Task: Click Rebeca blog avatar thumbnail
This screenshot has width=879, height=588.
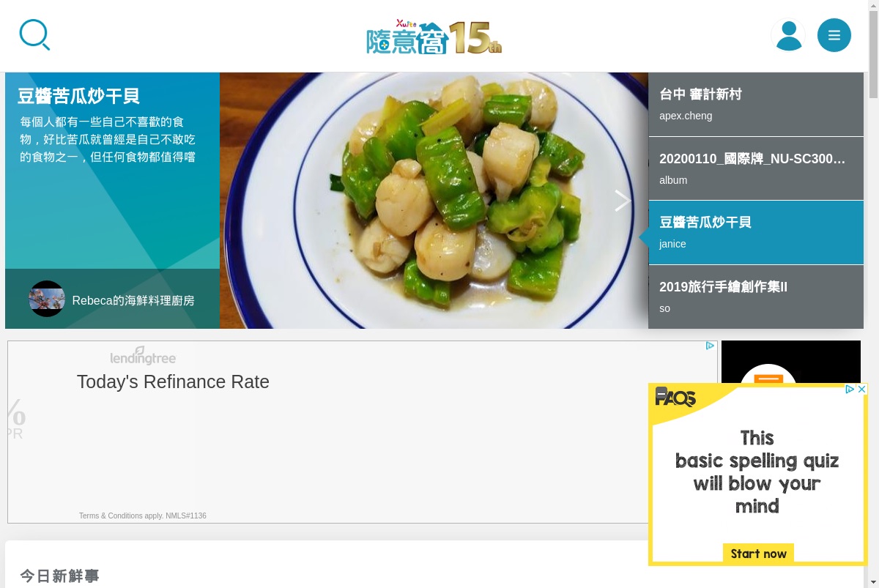Action: [x=47, y=299]
